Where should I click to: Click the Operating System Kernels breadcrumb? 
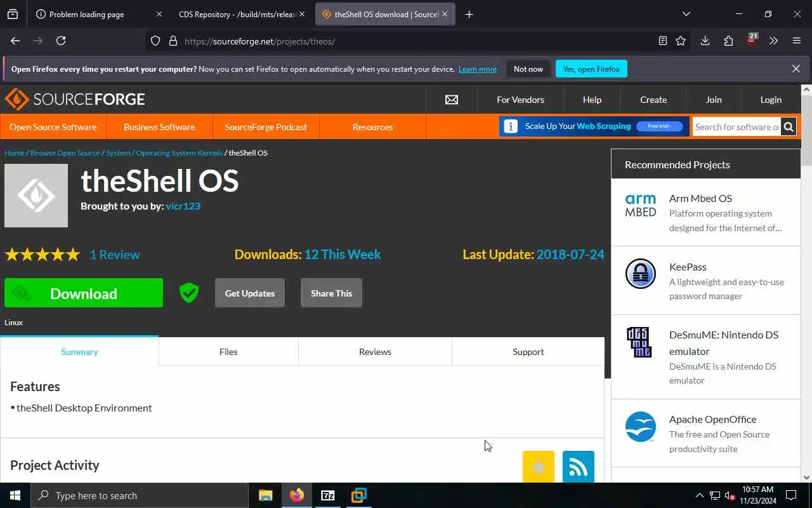pyautogui.click(x=180, y=152)
